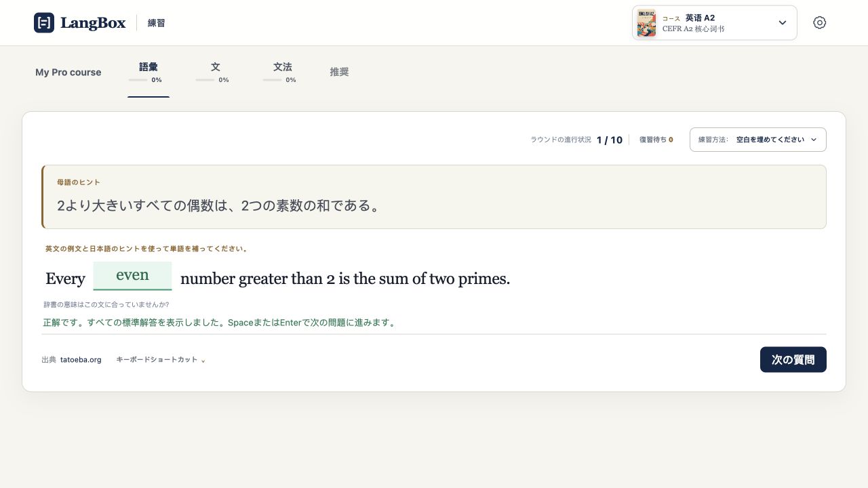868x488 pixels.
Task: Click the LangBox wordmark text
Action: pyautogui.click(x=93, y=23)
